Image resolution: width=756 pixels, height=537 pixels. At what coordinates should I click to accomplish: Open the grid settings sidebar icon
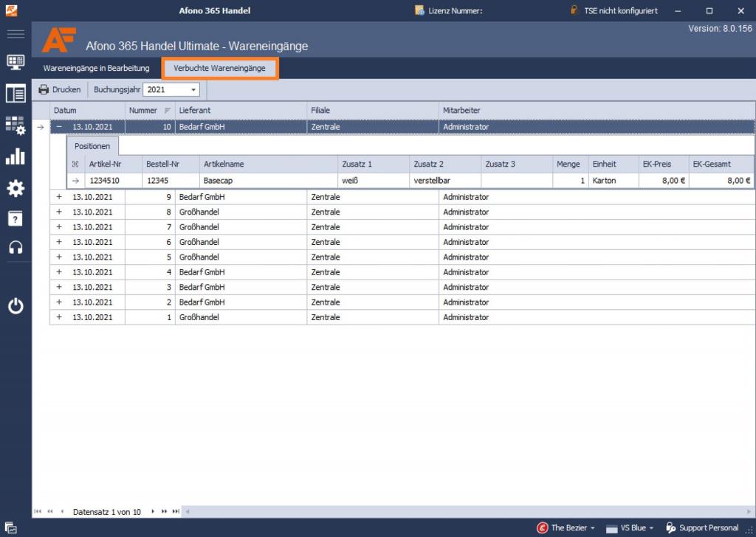coord(16,125)
